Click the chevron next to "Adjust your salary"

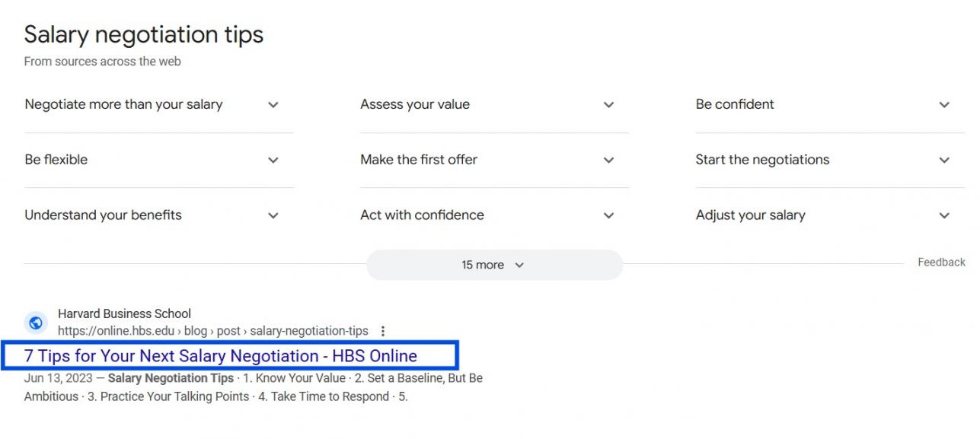pos(944,215)
